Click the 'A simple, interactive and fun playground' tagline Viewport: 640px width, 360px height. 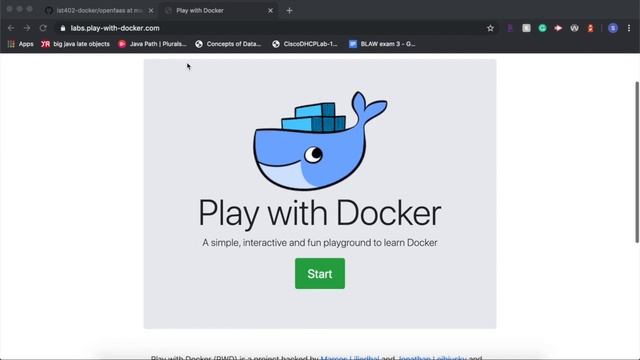(x=320, y=243)
